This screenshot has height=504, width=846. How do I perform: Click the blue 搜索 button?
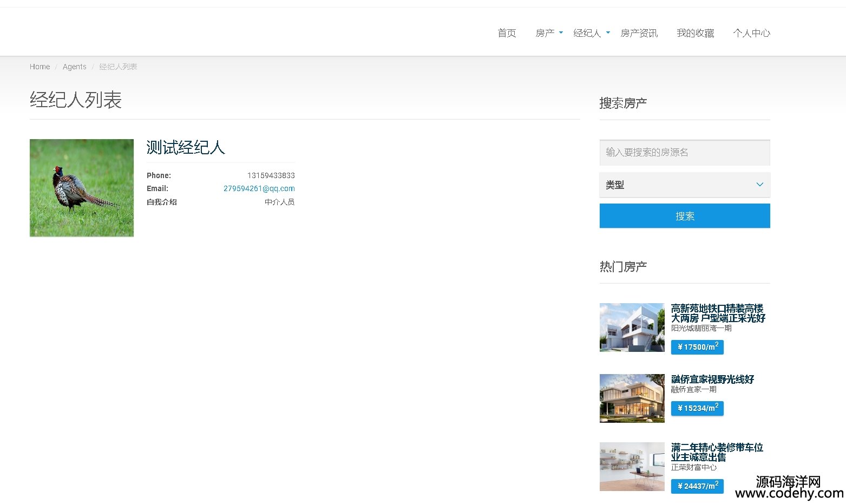(x=685, y=216)
